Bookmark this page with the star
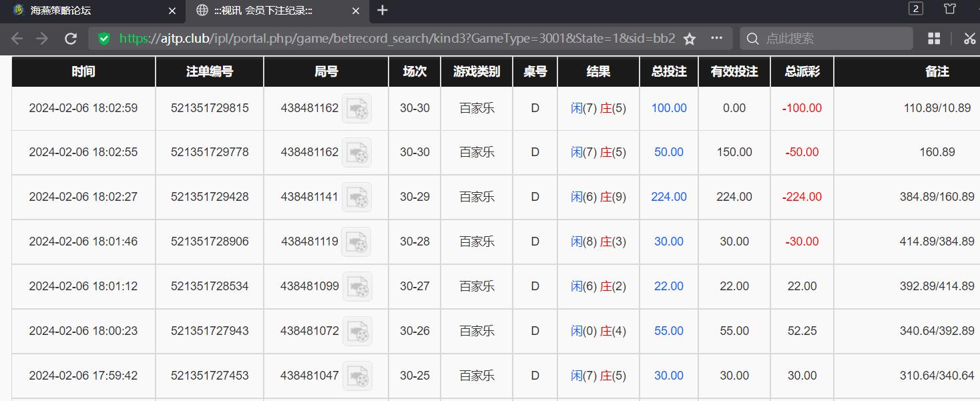 coord(690,39)
